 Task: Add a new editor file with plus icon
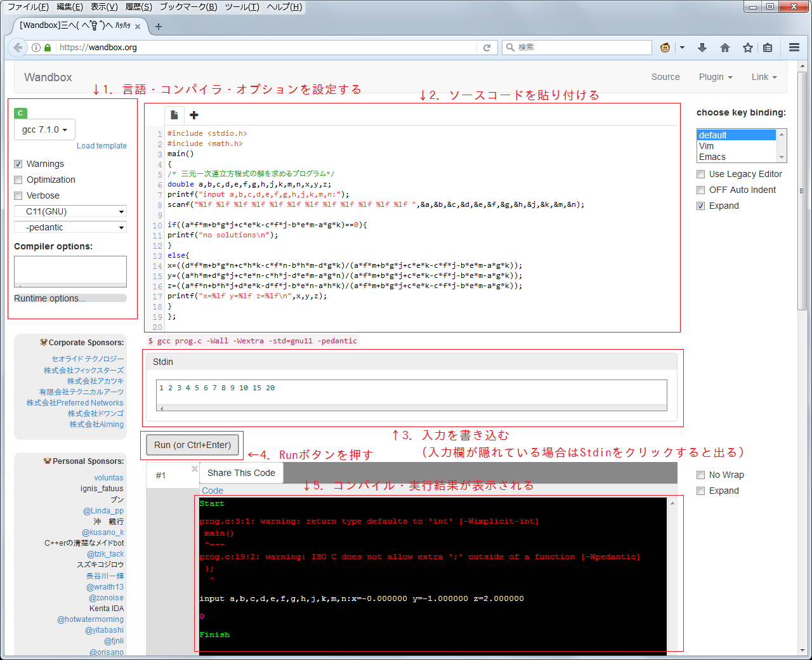pos(194,115)
